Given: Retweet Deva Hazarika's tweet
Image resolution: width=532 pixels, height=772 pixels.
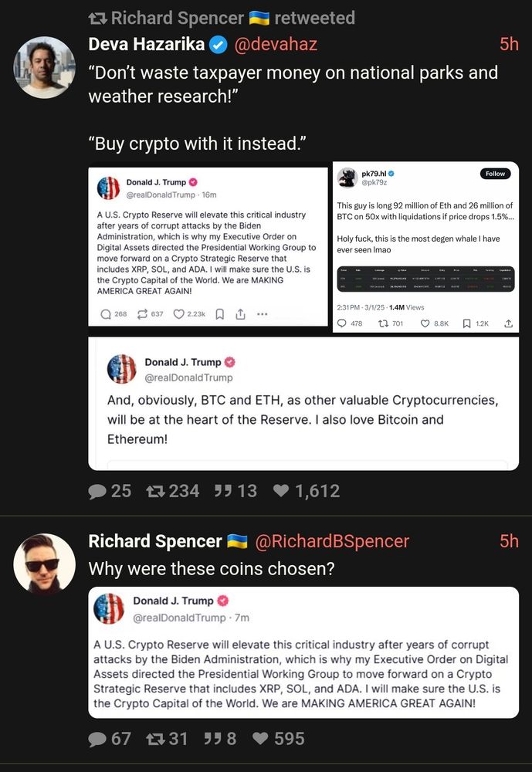Looking at the screenshot, I should pyautogui.click(x=154, y=490).
